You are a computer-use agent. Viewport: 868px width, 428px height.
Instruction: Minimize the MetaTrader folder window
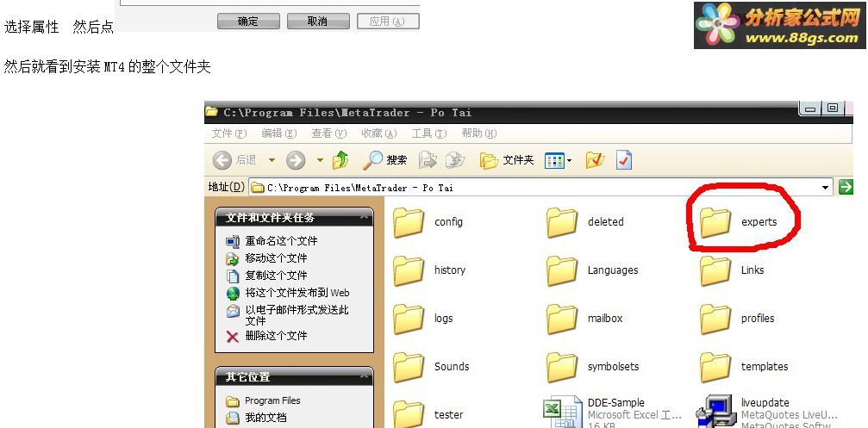point(810,109)
